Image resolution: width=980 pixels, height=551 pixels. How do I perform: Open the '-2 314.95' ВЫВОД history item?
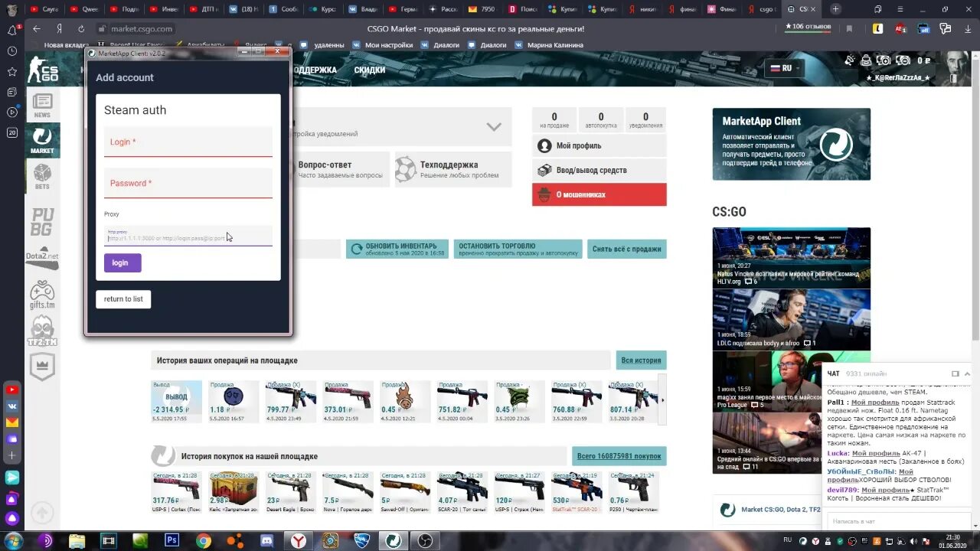(x=177, y=403)
